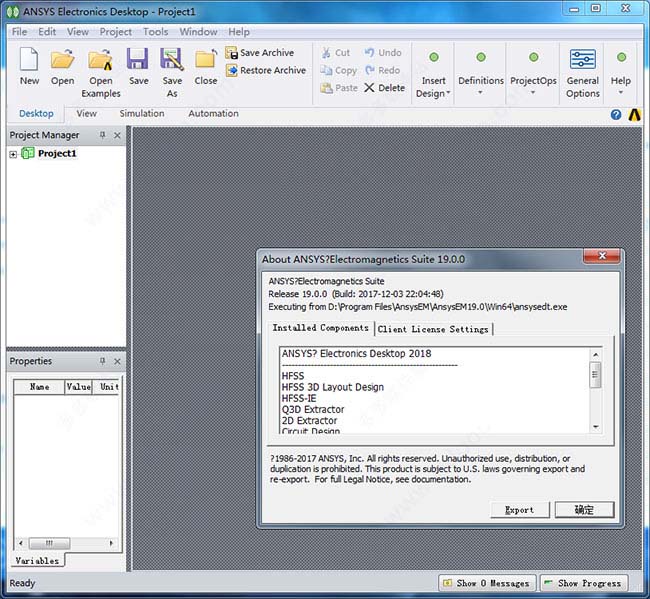Click the Redo command

pyautogui.click(x=382, y=70)
